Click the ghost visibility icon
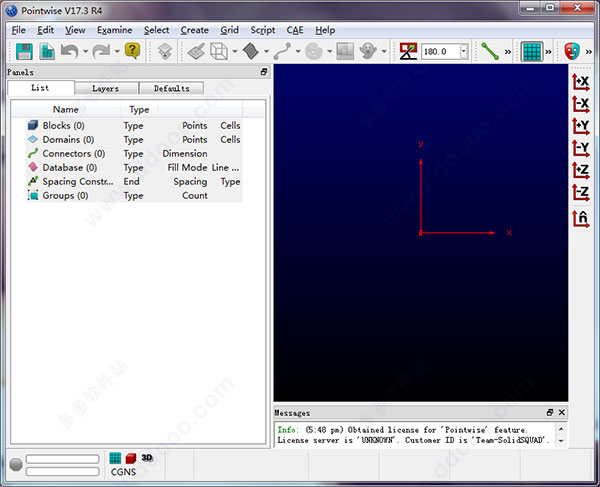 [368, 51]
